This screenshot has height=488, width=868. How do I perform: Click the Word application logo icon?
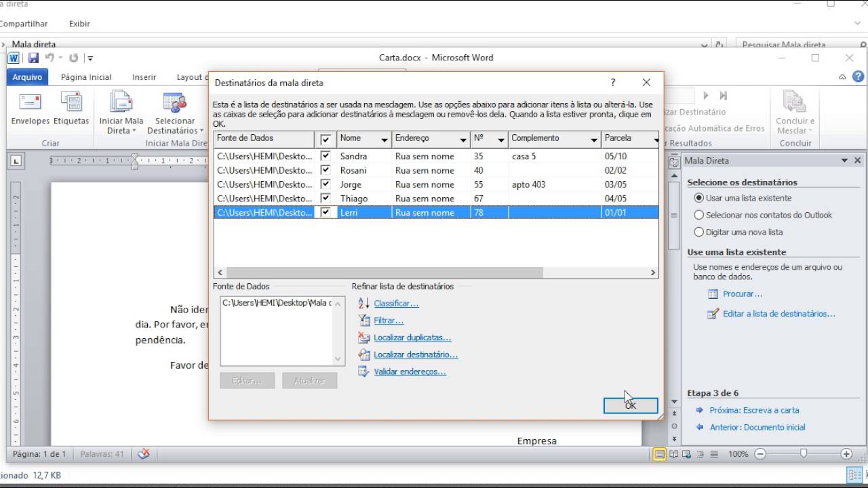point(14,58)
